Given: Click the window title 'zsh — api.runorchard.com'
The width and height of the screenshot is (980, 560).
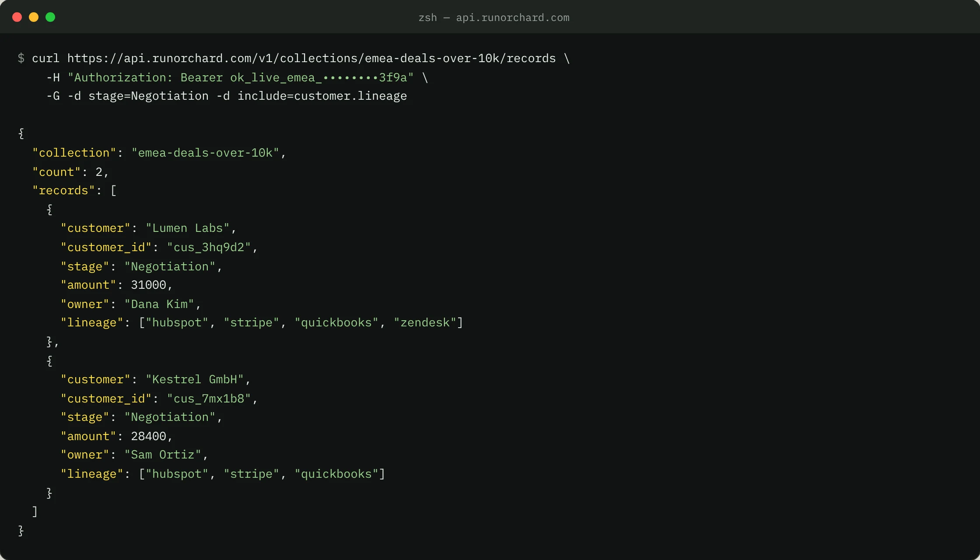Looking at the screenshot, I should point(494,17).
